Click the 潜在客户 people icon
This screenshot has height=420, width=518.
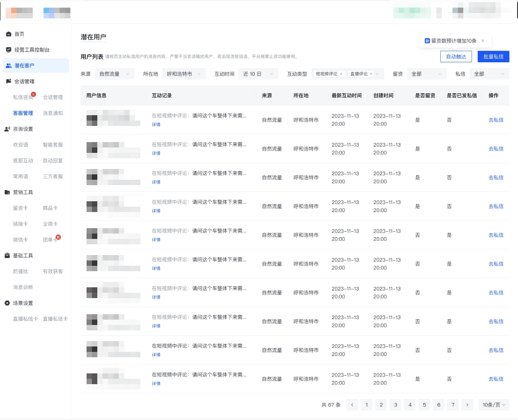coord(8,66)
